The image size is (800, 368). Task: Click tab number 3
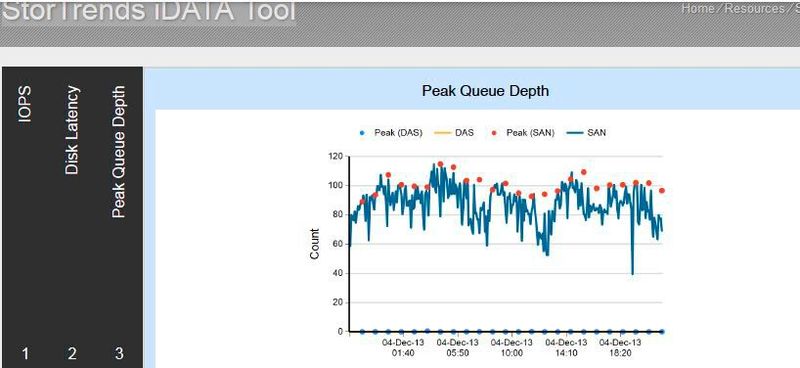119,353
